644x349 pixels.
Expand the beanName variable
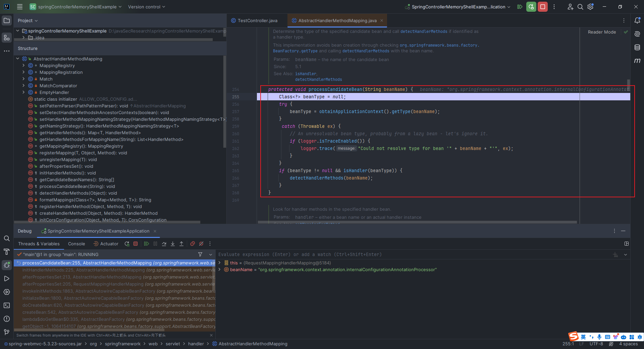point(220,269)
